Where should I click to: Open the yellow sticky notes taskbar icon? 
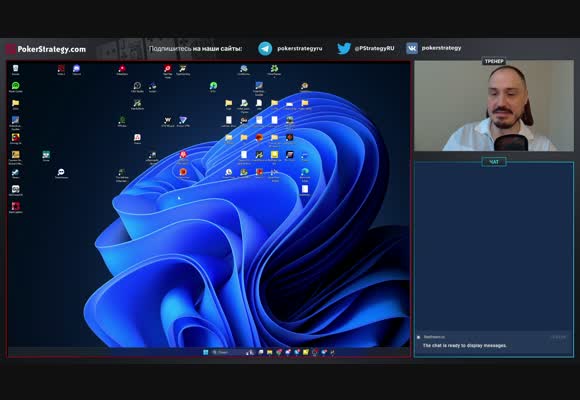(306, 352)
